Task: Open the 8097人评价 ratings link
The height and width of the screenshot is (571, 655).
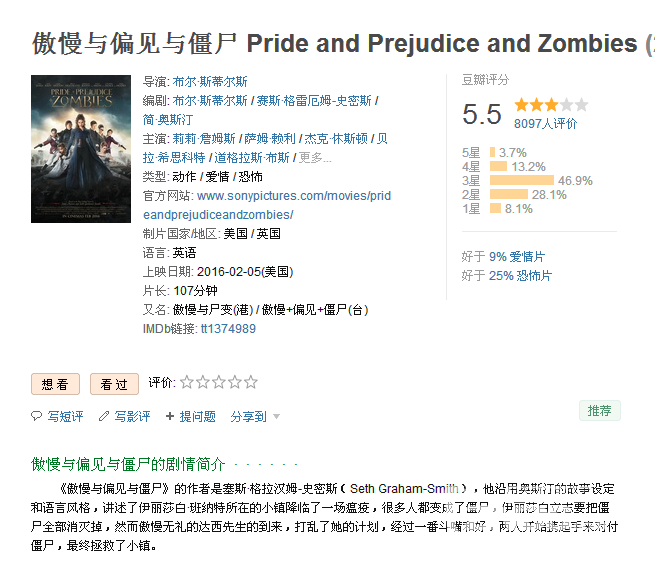Action: coord(545,124)
